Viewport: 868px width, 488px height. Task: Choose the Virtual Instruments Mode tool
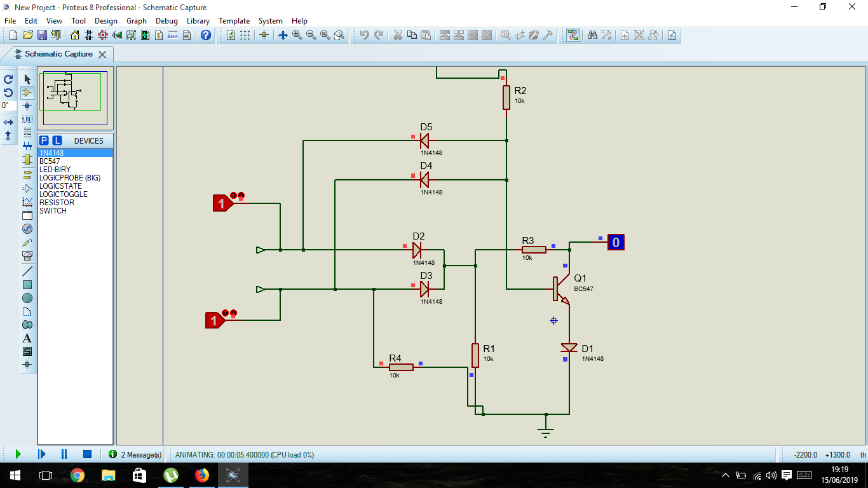(x=27, y=255)
